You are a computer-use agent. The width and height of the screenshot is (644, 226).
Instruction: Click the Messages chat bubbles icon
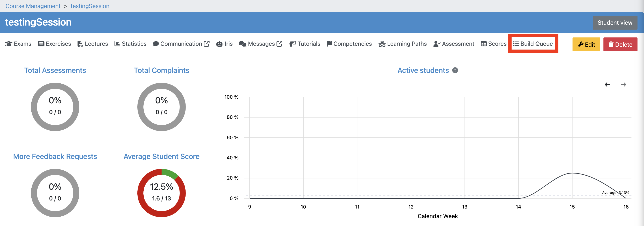tap(242, 44)
